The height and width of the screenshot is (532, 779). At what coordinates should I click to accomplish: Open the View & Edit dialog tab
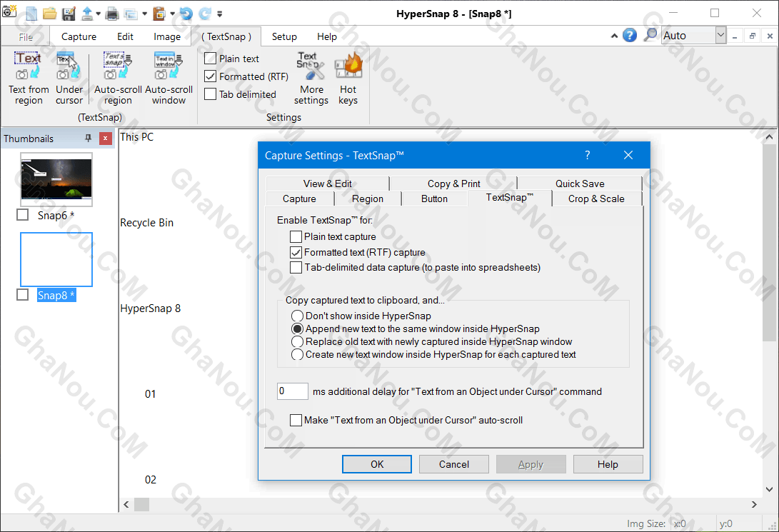328,184
